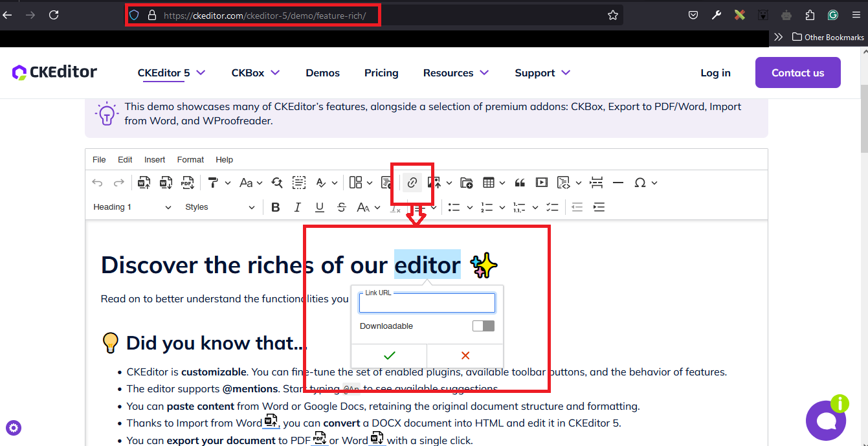Click the Import from Word toolbar icon
The height and width of the screenshot is (446, 868).
point(144,183)
